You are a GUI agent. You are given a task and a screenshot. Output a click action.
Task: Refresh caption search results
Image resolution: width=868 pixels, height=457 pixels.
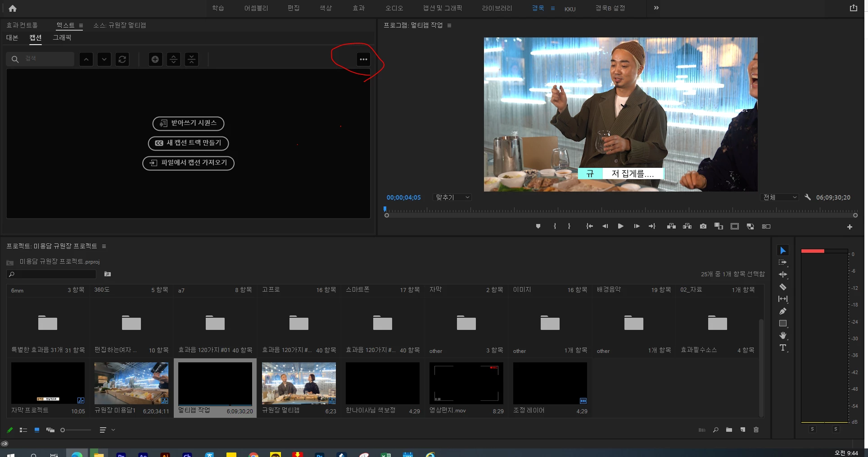pyautogui.click(x=122, y=59)
